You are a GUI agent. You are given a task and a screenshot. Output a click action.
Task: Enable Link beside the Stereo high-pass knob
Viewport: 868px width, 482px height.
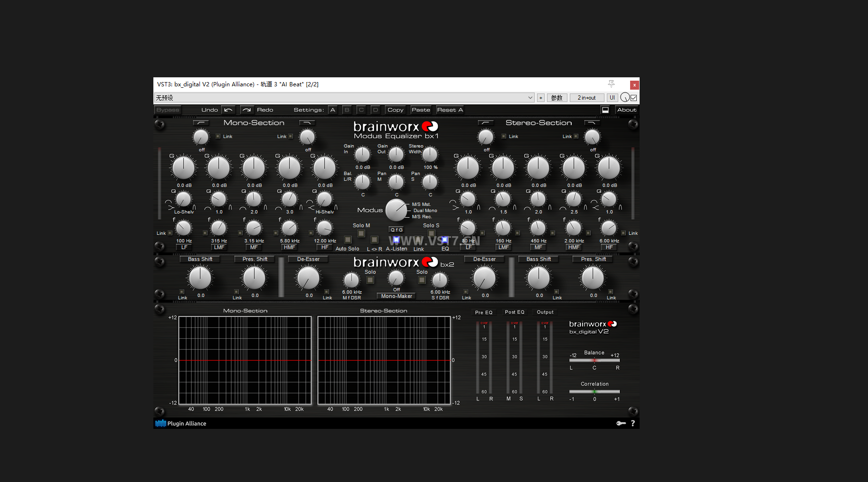point(504,136)
